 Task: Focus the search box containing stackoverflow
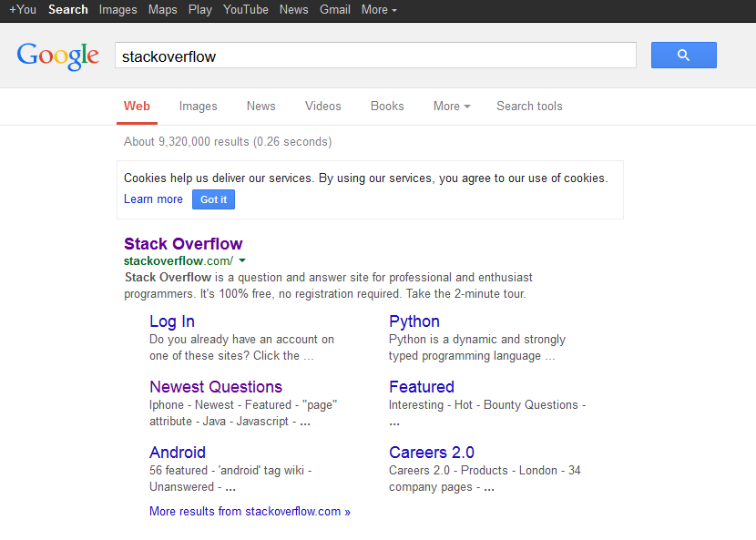[x=375, y=55]
